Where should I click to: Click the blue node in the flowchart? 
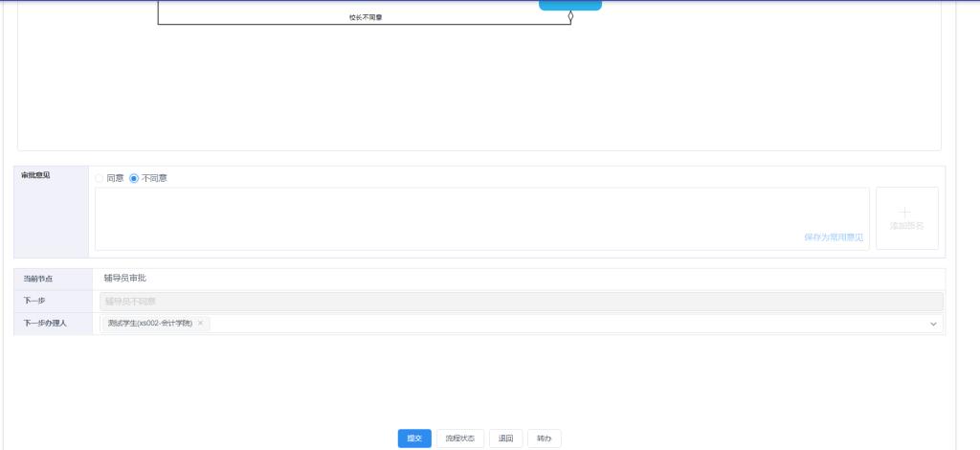(570, 4)
